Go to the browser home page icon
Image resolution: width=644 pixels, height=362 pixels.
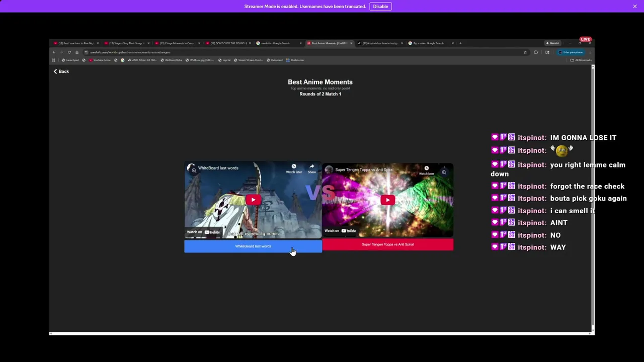77,52
